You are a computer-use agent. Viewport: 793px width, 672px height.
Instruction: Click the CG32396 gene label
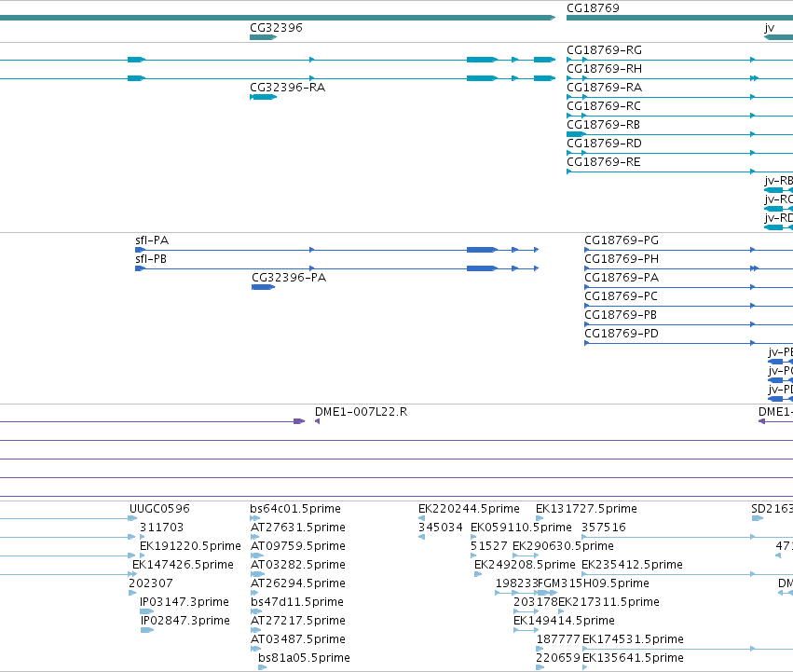(x=276, y=28)
